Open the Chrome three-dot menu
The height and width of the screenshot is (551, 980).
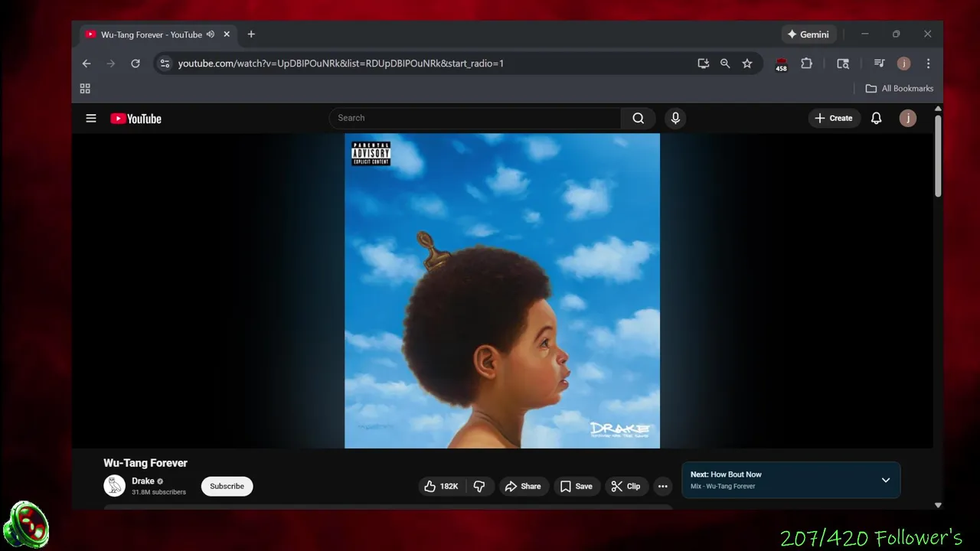(928, 64)
